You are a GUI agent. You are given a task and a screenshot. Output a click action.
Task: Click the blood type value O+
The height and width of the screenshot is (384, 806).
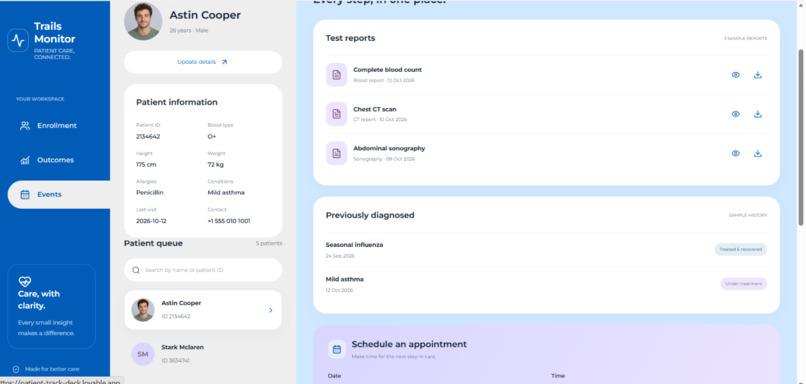tap(212, 137)
